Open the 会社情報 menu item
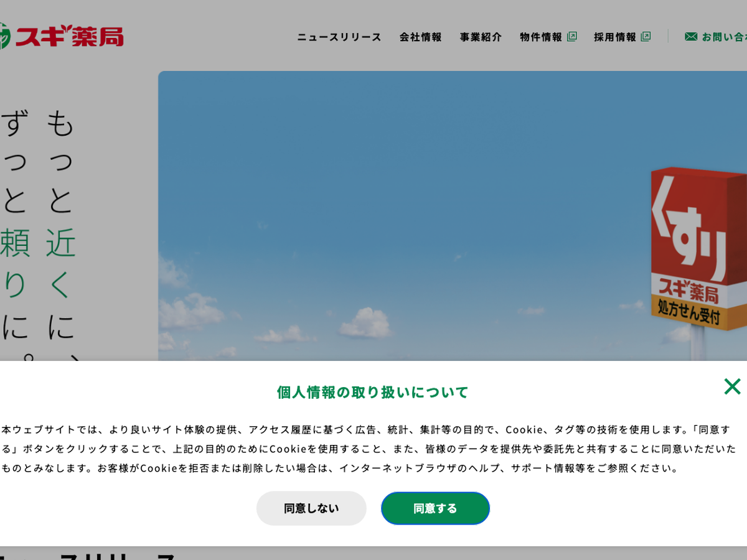747x560 pixels. 420,37
